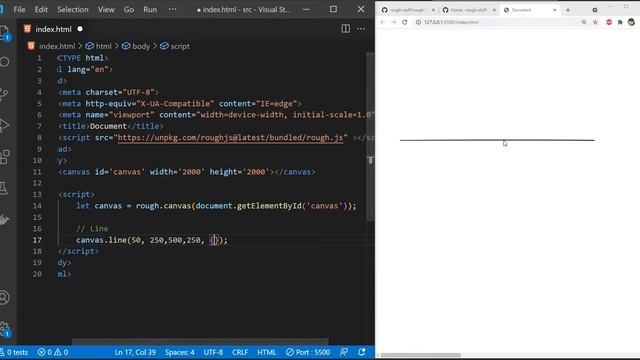Open the Go menu
This screenshot has height=360, width=640.
tap(129, 9)
